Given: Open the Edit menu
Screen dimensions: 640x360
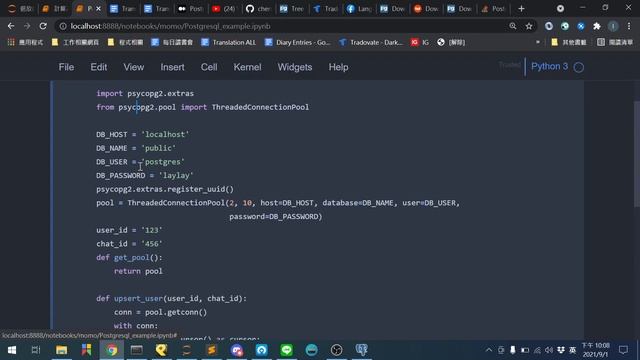Looking at the screenshot, I should (99, 67).
